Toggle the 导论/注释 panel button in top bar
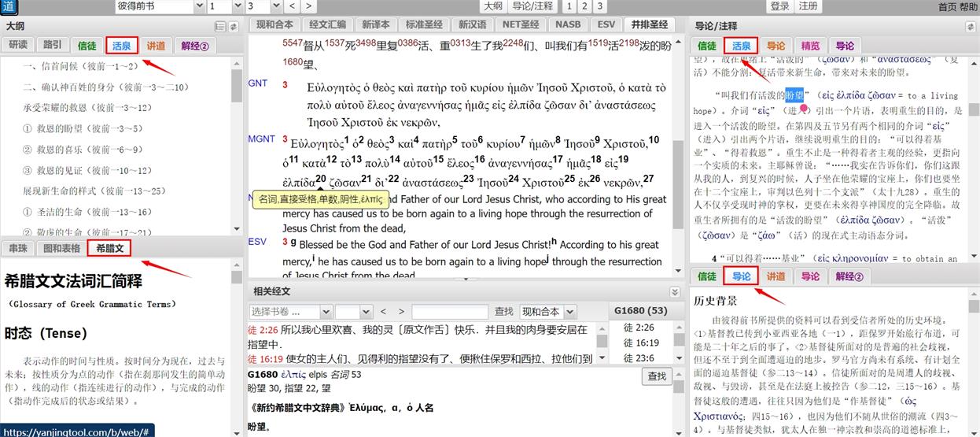Image resolution: width=980 pixels, height=437 pixels. (x=532, y=6)
